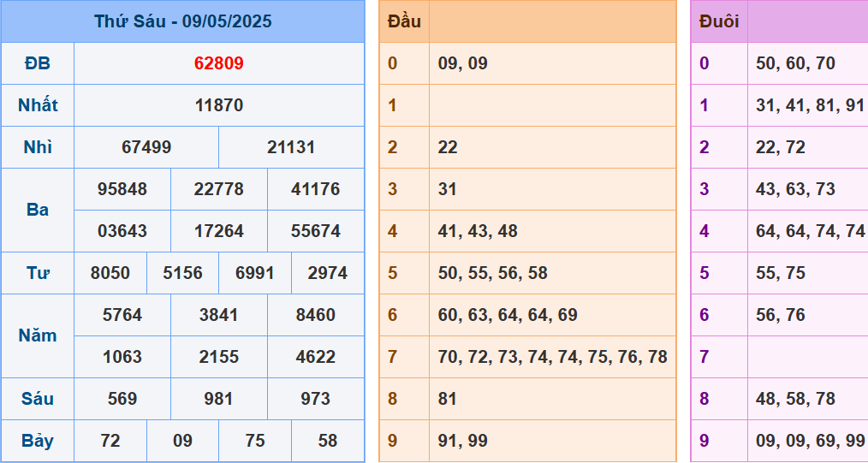The image size is (868, 463).
Task: Select the Nhì prize number 67499
Action: click(x=146, y=148)
